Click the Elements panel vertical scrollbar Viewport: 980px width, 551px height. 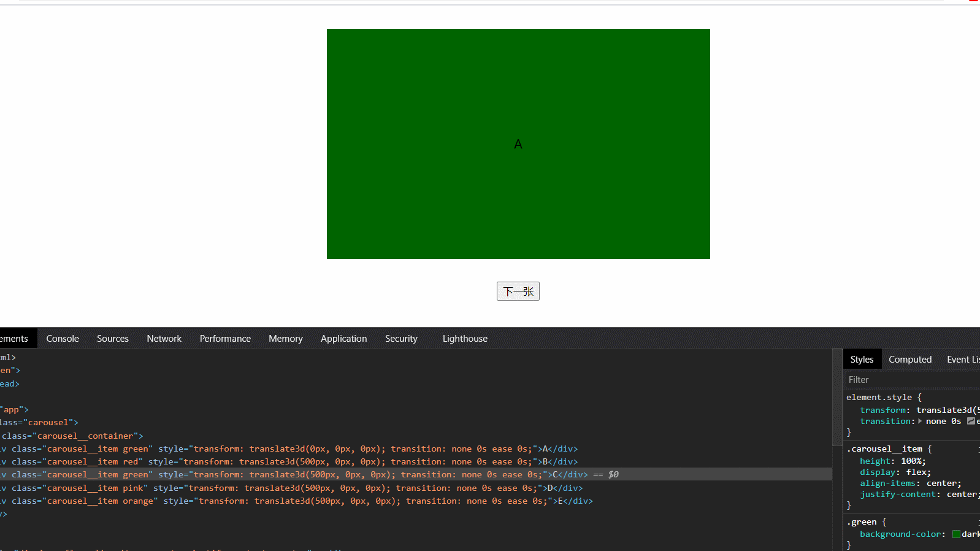coord(837,398)
